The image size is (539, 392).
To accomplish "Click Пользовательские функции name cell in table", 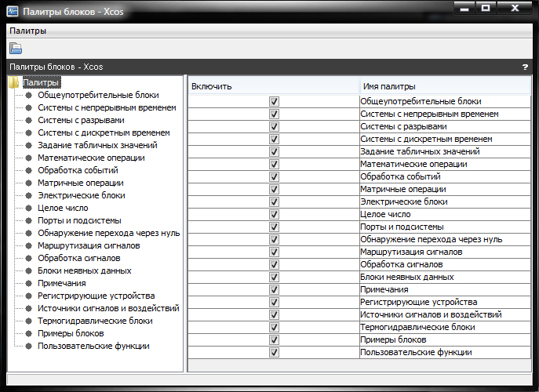I will 445,352.
